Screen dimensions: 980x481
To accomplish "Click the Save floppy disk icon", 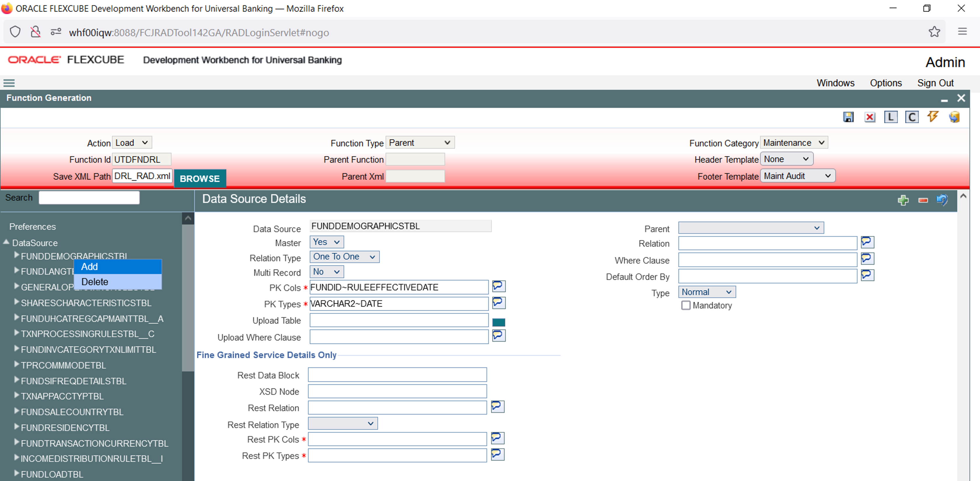I will (848, 117).
